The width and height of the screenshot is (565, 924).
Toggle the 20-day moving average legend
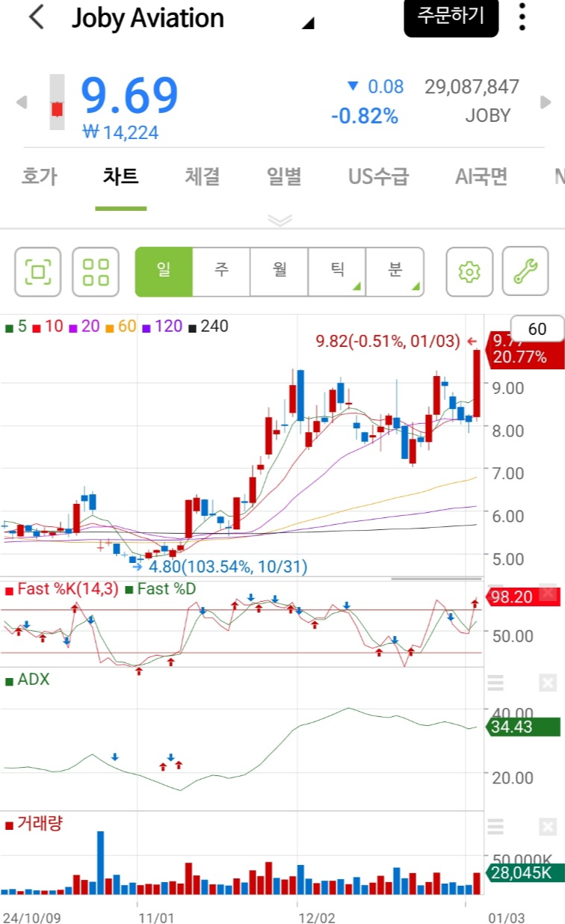point(84,327)
